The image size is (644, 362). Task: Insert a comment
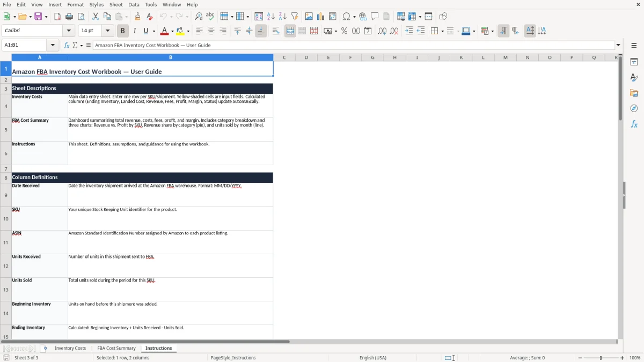[x=375, y=17]
